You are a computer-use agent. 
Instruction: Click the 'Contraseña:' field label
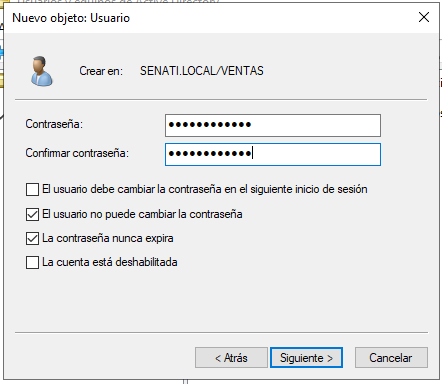tap(54, 124)
